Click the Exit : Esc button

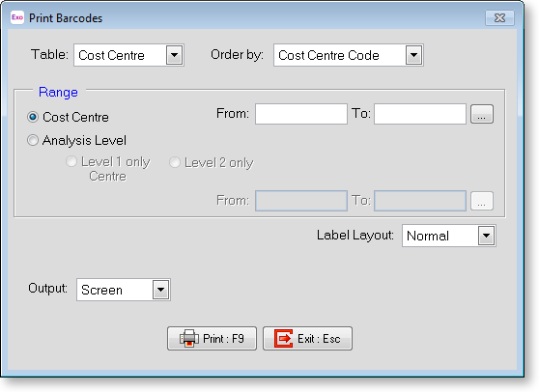click(308, 338)
